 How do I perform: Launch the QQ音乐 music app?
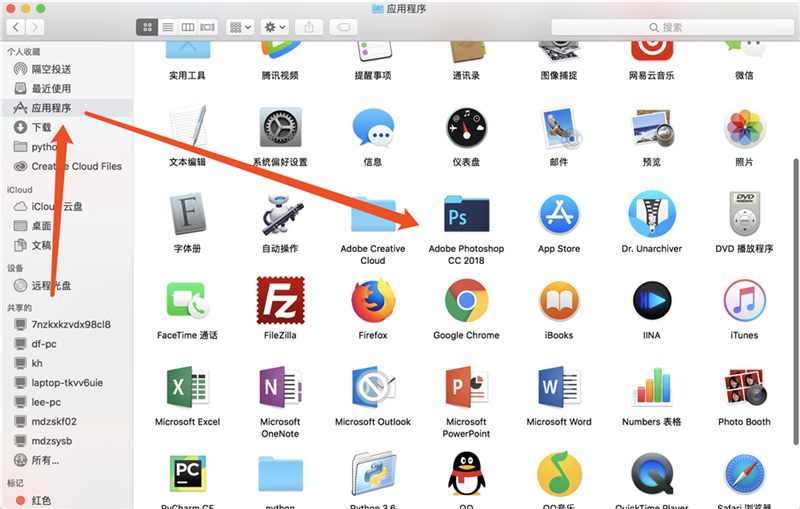[559, 474]
